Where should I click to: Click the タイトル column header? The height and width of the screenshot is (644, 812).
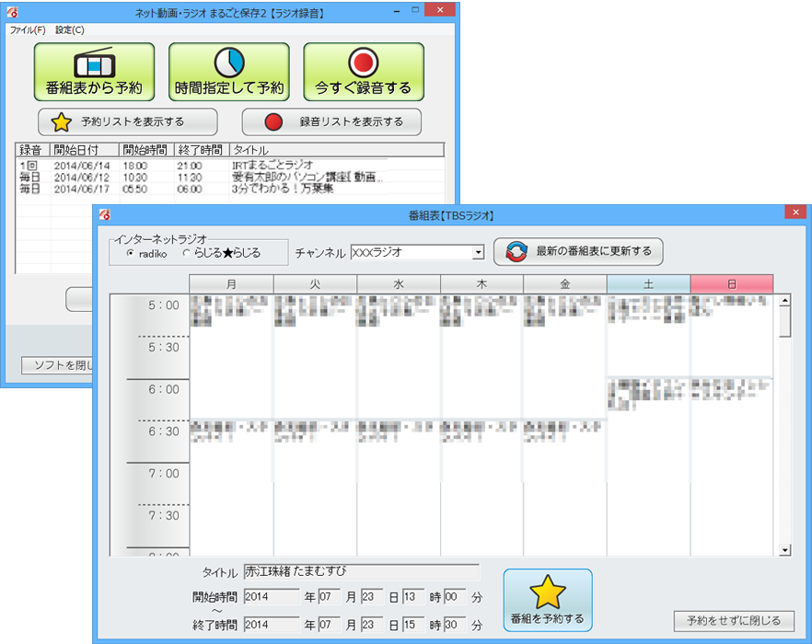pos(336,150)
